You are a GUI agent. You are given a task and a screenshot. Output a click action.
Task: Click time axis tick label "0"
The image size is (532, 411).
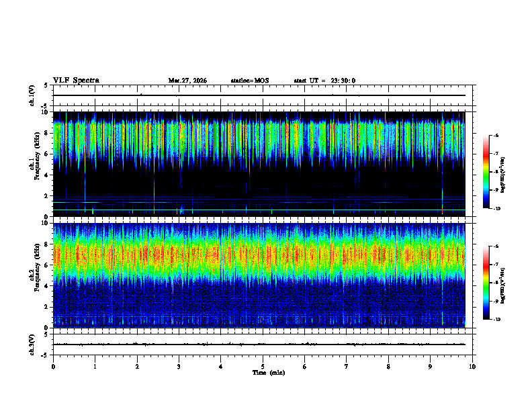(53, 367)
